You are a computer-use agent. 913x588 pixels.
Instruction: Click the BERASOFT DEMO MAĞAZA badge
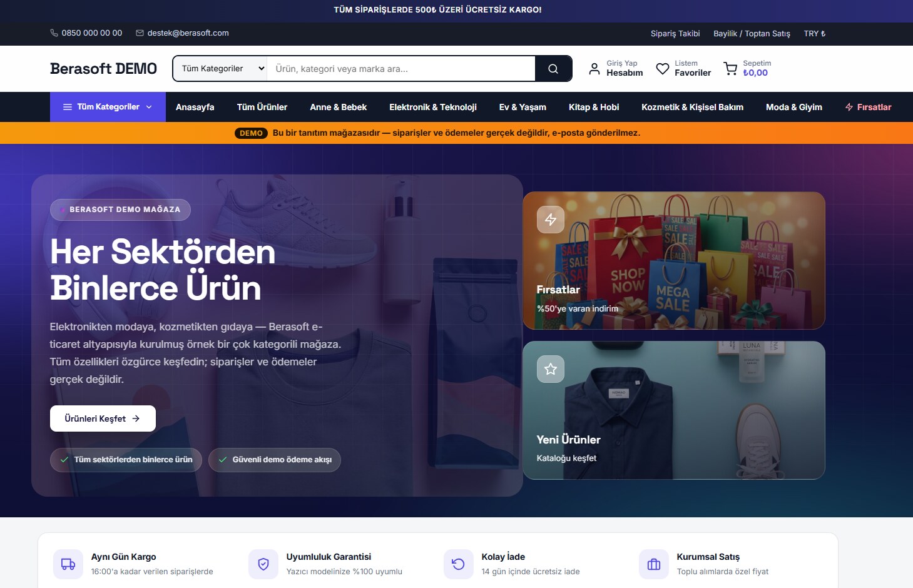click(x=120, y=210)
